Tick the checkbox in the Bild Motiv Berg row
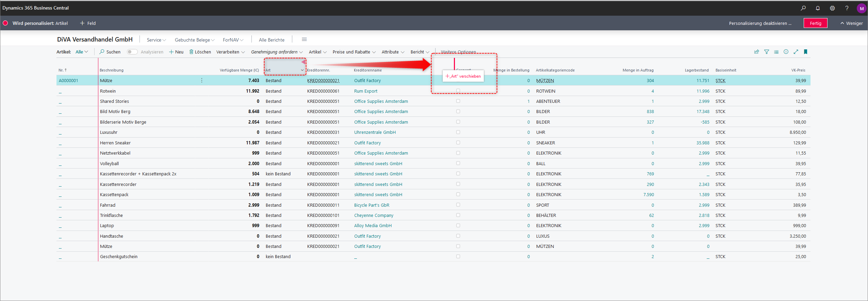This screenshot has width=868, height=301. (458, 111)
